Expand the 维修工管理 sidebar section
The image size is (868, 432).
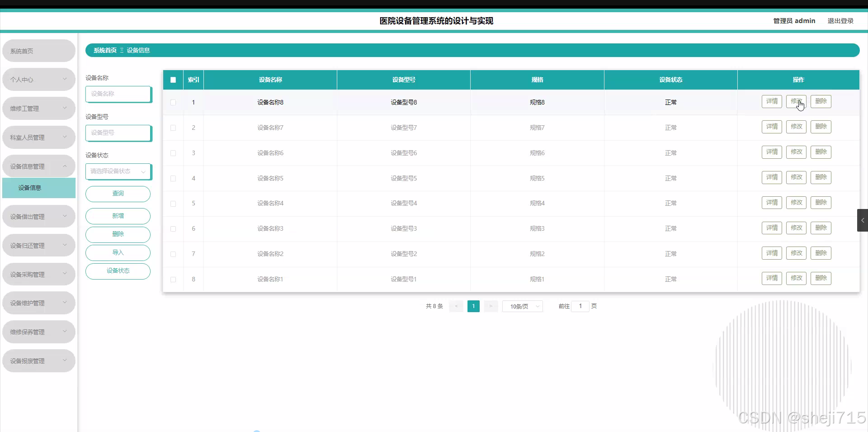tap(38, 108)
